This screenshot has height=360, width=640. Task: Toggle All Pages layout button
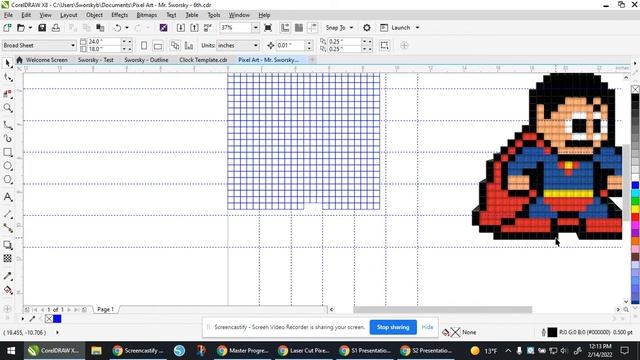click(x=175, y=45)
